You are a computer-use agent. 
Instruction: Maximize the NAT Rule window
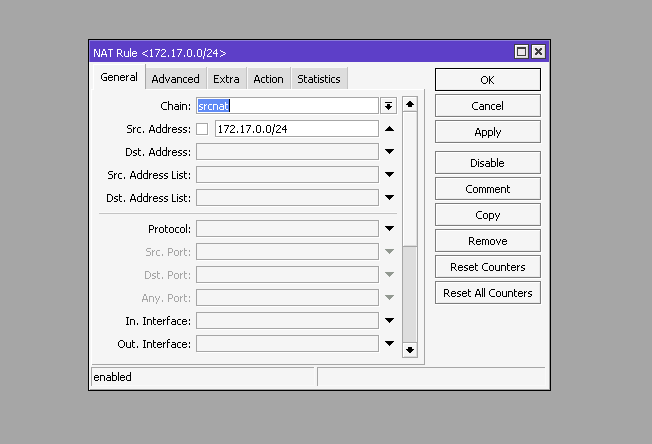coord(521,52)
